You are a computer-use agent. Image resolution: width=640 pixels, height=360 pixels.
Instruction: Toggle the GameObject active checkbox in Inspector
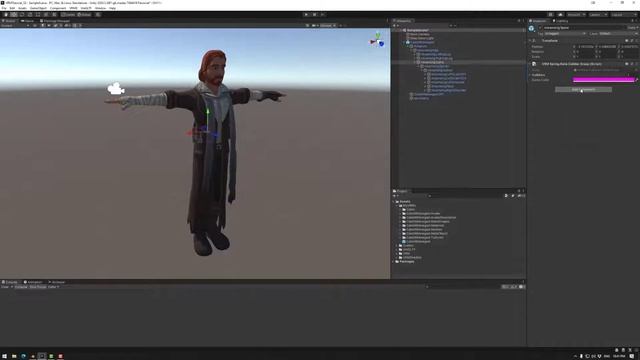(x=540, y=28)
